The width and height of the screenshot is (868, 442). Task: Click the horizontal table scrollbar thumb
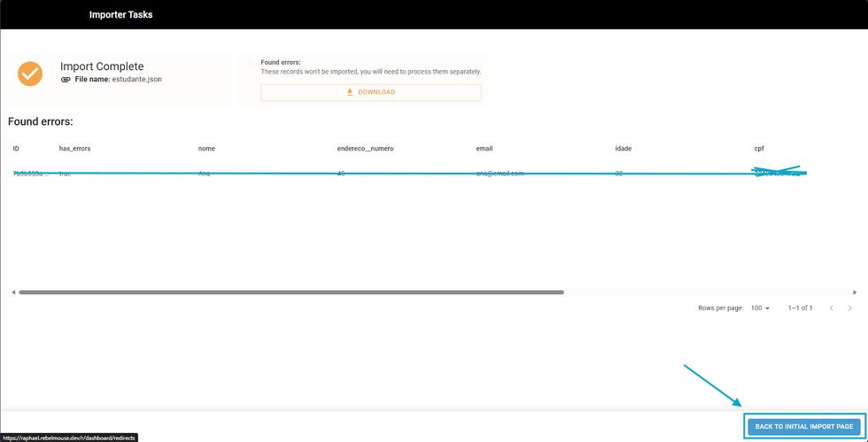291,291
